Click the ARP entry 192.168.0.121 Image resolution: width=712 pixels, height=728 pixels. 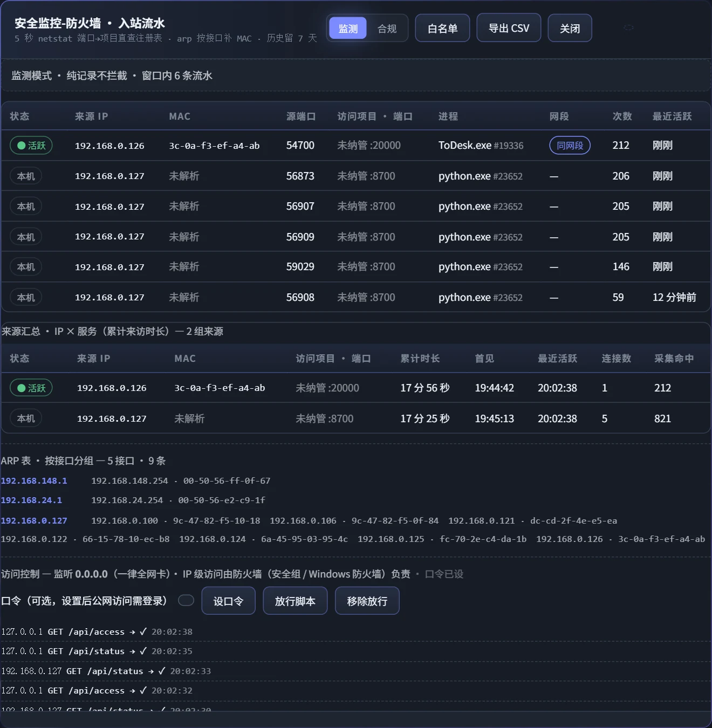click(482, 520)
